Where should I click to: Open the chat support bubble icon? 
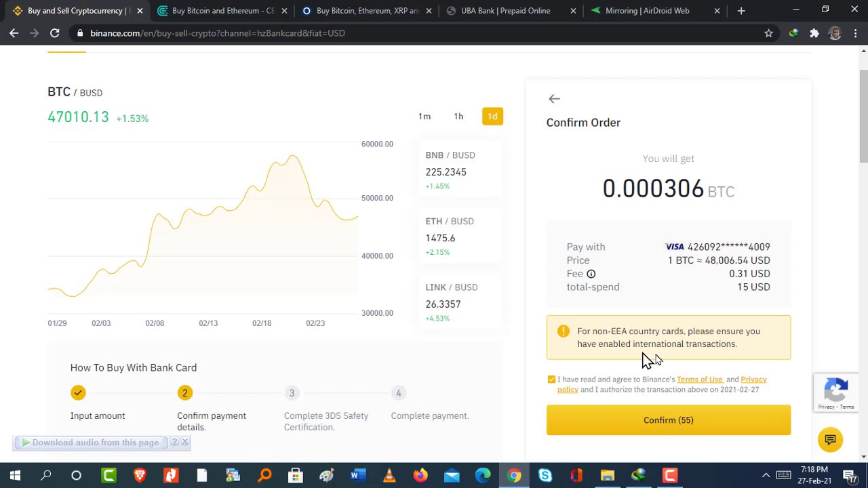point(830,440)
